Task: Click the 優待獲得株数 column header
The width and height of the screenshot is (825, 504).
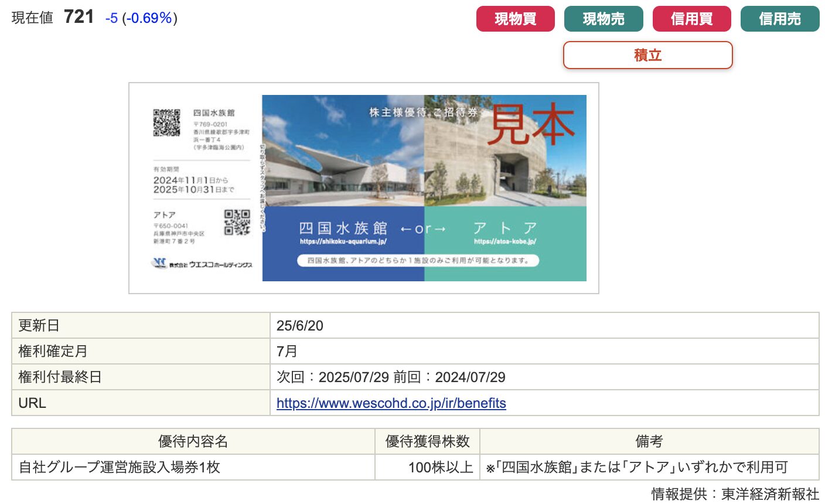Action: point(428,441)
